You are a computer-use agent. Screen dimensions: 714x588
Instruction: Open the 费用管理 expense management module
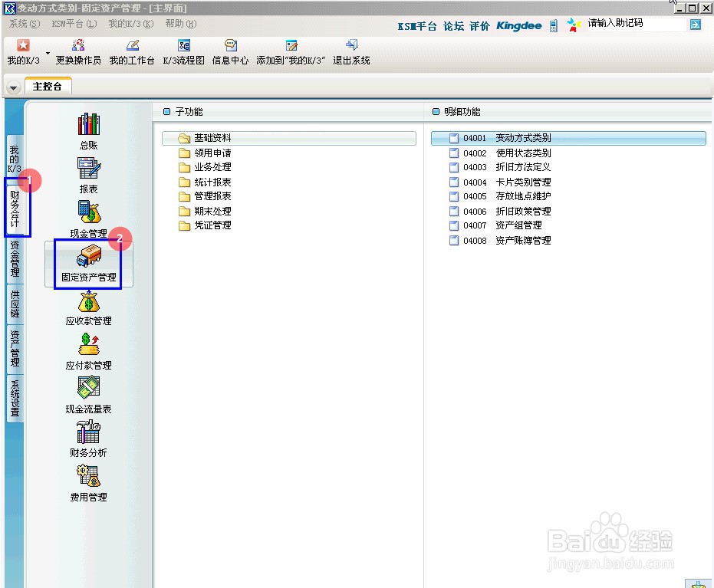click(89, 483)
